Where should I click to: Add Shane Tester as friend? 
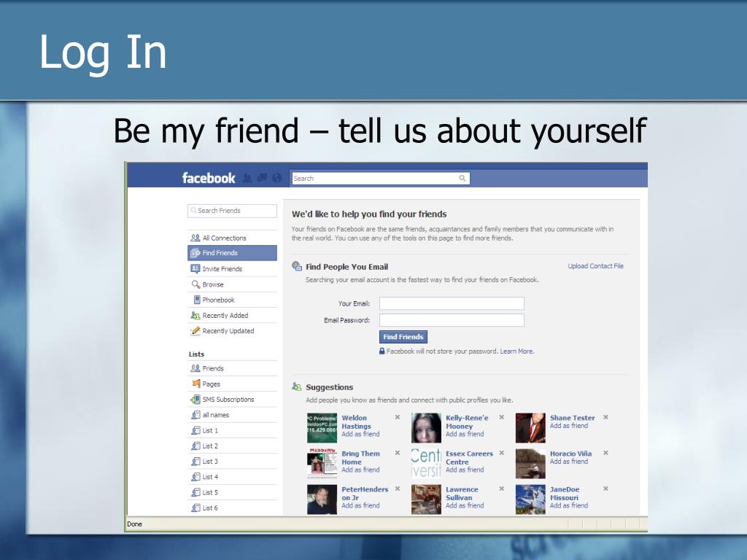click(x=569, y=426)
